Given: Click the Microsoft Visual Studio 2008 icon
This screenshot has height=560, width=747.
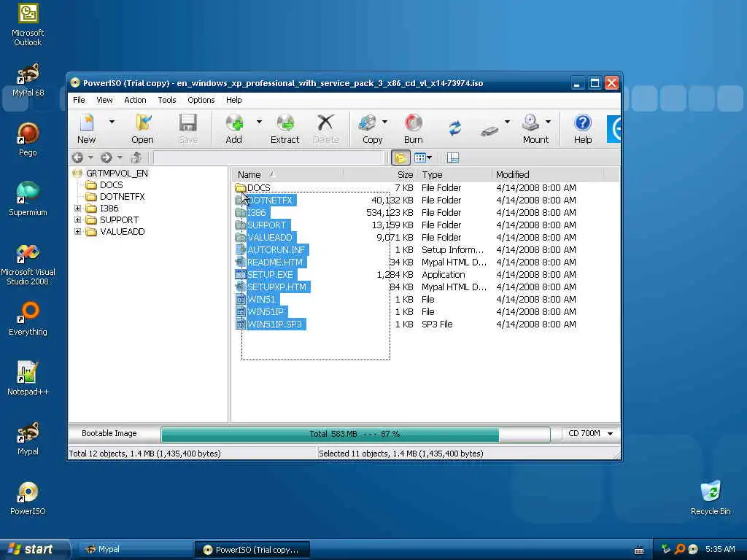Looking at the screenshot, I should pos(28,265).
